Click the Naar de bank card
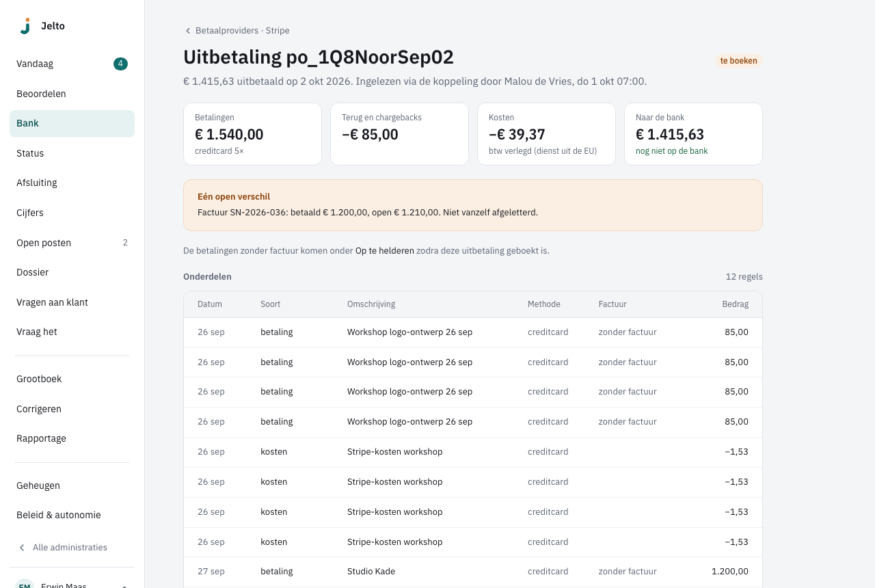The image size is (875, 588). pos(693,134)
